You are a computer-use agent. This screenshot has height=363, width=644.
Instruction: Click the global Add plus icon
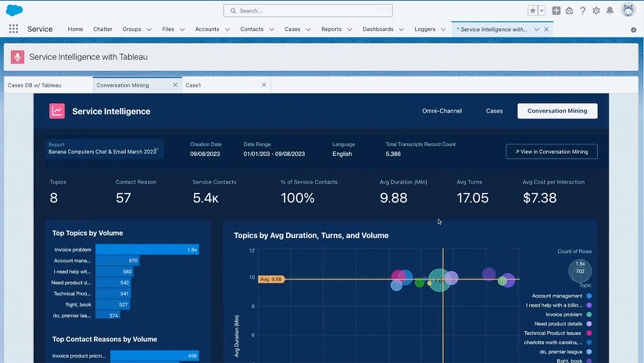(556, 11)
